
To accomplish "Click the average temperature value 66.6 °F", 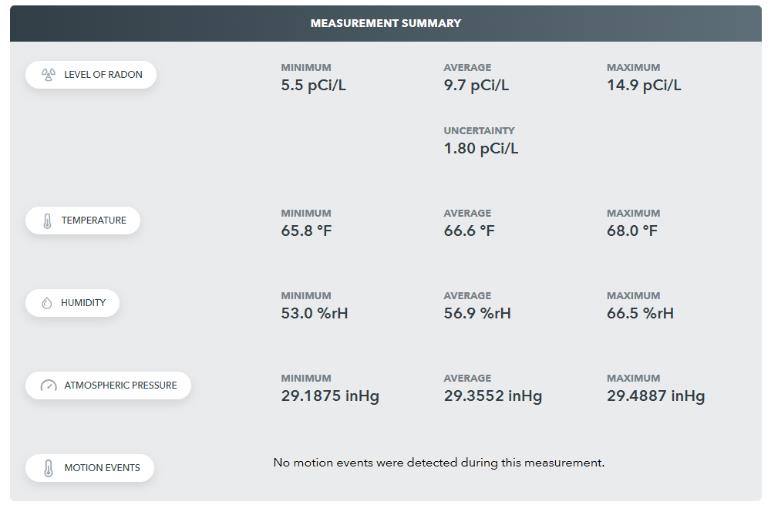I will tap(469, 231).
